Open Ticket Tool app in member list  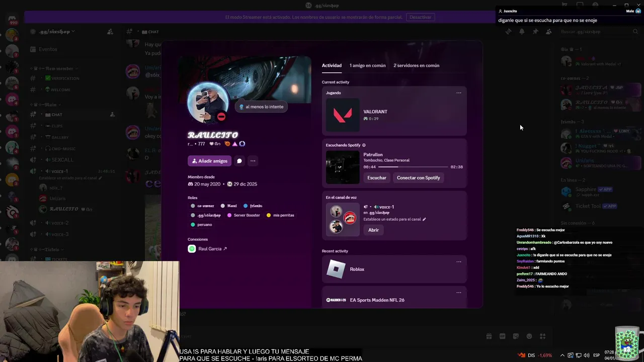coord(600,206)
